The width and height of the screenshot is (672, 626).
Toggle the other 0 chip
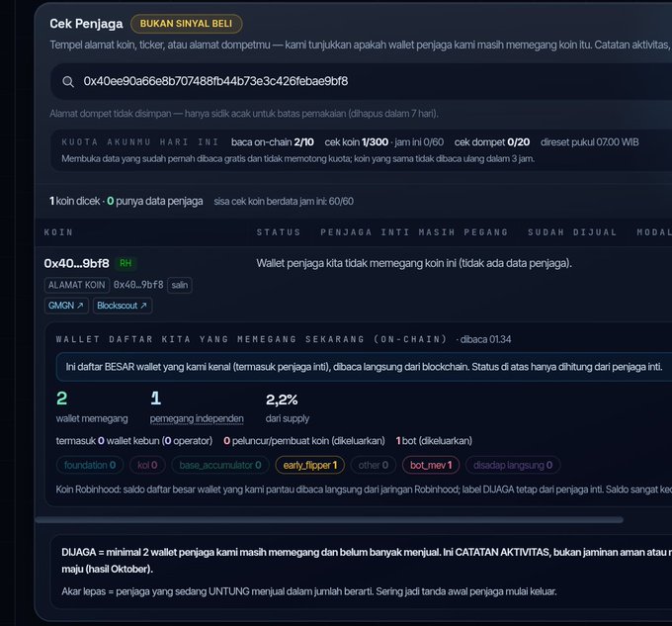click(x=373, y=465)
